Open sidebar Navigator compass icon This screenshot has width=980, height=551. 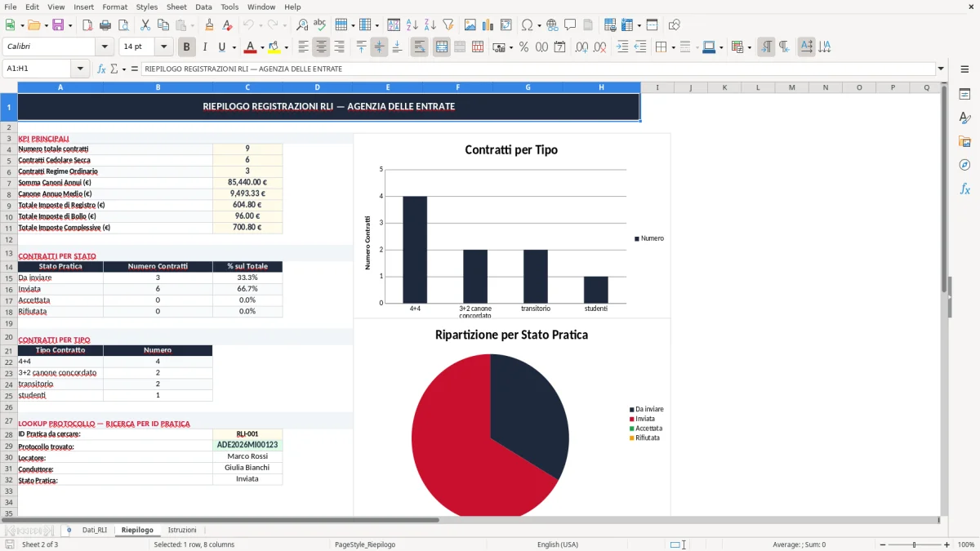click(x=964, y=165)
